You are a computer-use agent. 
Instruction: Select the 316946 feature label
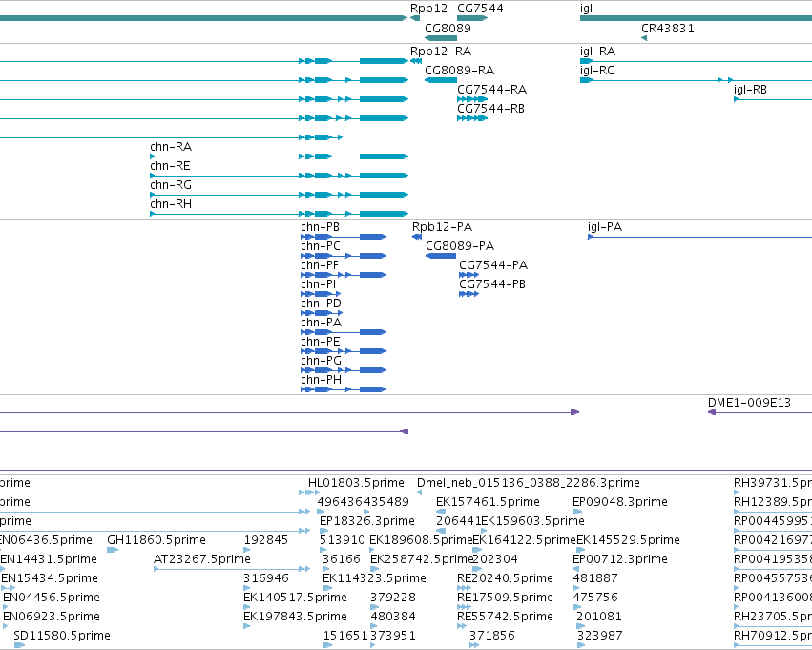point(265,578)
